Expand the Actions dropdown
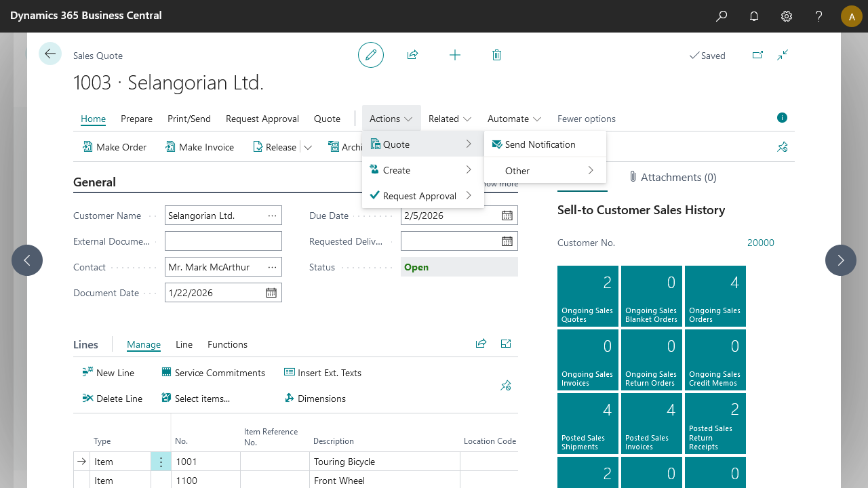The width and height of the screenshot is (868, 488). point(391,119)
